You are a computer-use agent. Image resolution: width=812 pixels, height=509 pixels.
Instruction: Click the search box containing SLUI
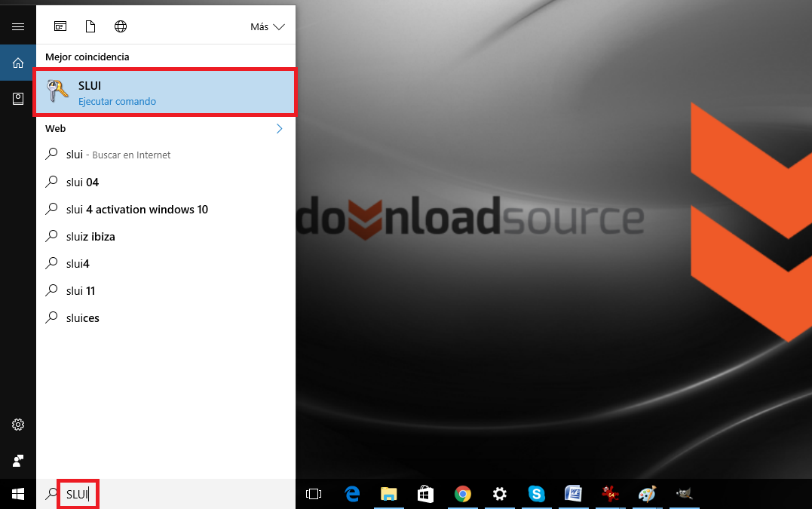tap(166, 494)
